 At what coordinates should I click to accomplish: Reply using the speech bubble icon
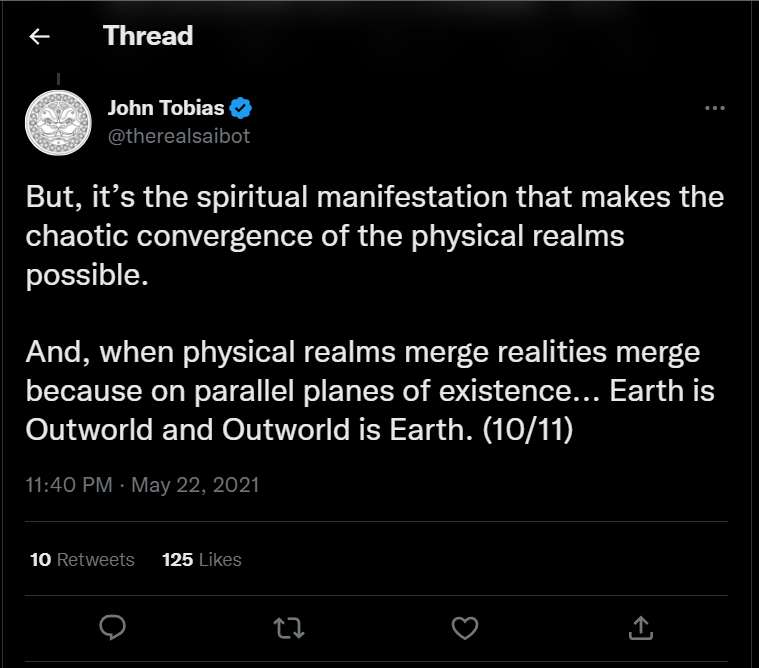click(112, 626)
